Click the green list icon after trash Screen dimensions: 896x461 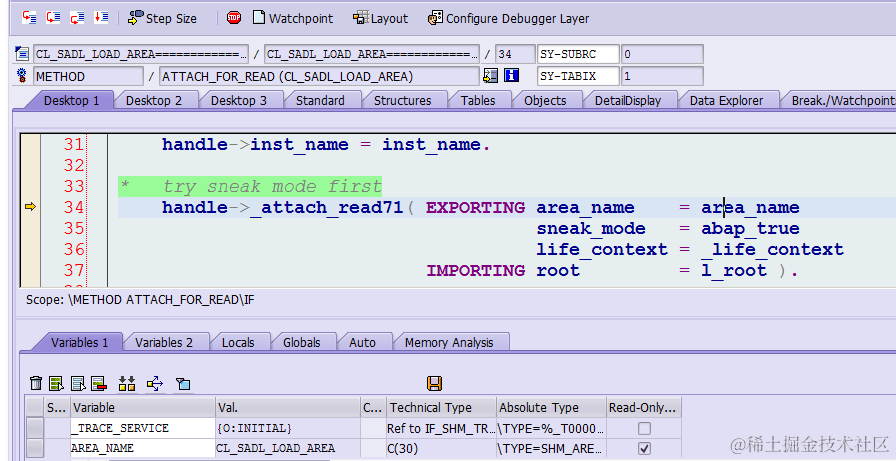pyautogui.click(x=56, y=383)
